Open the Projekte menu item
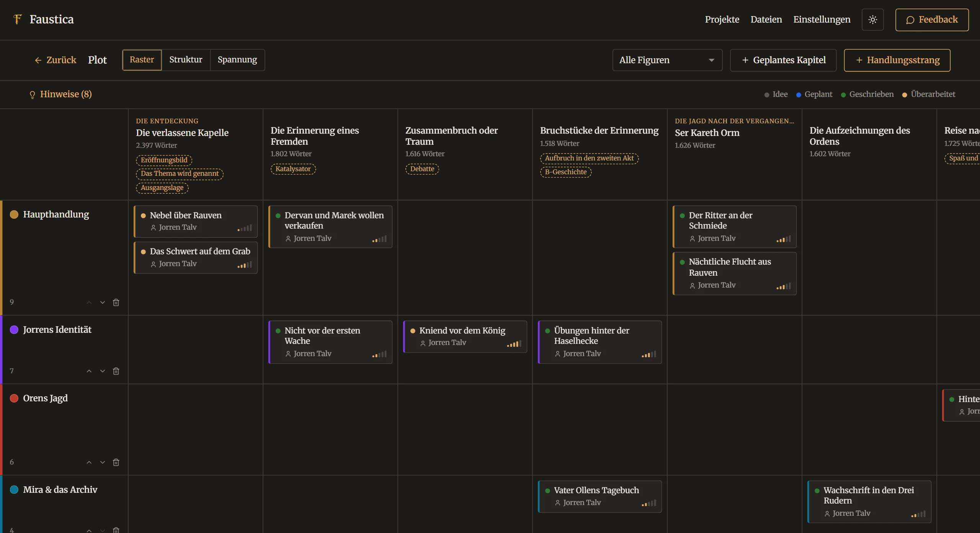This screenshot has width=980, height=533. (722, 20)
